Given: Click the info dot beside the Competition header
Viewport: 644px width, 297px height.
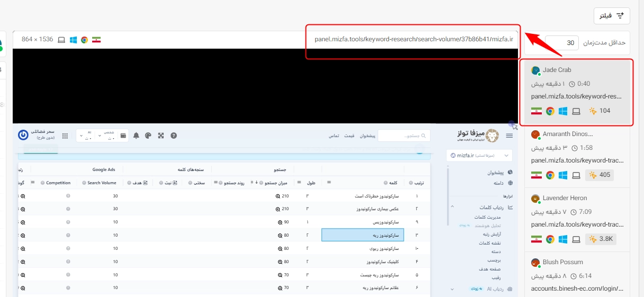Looking at the screenshot, I should [42, 183].
